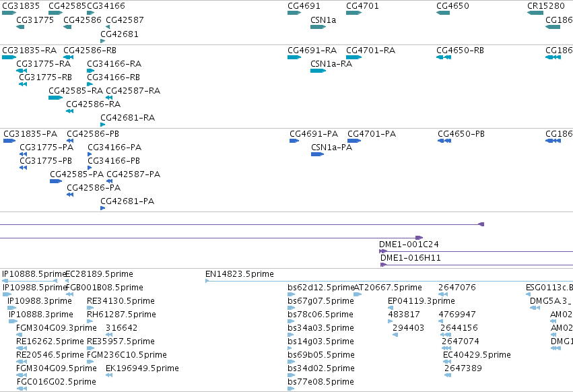Select the CSN1a-RA transcript arrow
This screenshot has width=573, height=392.
pyautogui.click(x=318, y=71)
